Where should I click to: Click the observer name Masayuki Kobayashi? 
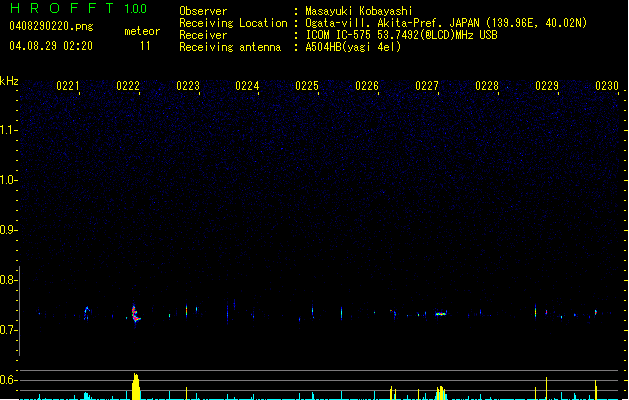click(x=359, y=11)
